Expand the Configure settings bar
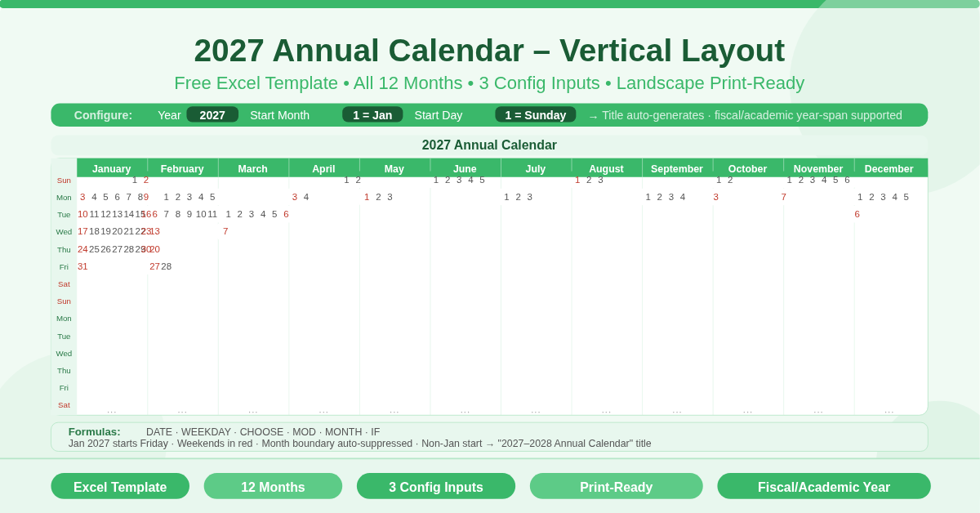Viewport: 980px width, 513px height. click(x=104, y=114)
